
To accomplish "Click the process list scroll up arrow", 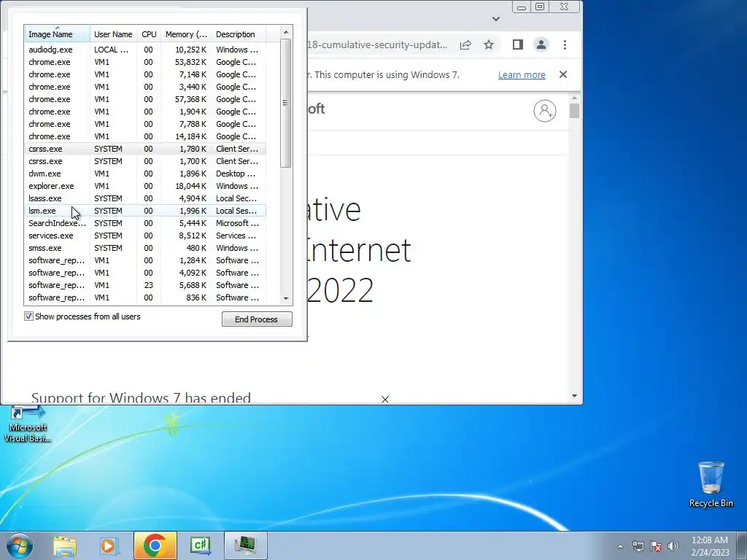I will click(x=286, y=32).
